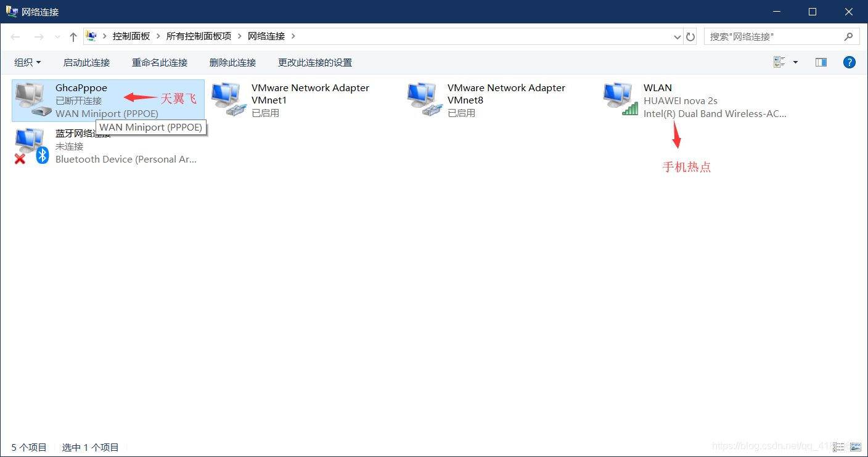Change the view layout icon
The width and height of the screenshot is (868, 457).
pyautogui.click(x=780, y=62)
